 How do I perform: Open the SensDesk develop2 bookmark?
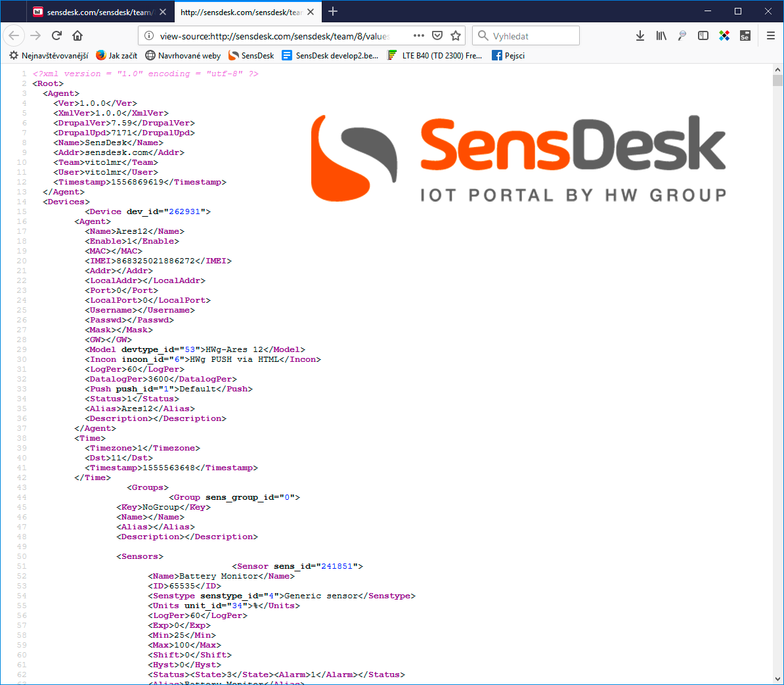pyautogui.click(x=330, y=56)
